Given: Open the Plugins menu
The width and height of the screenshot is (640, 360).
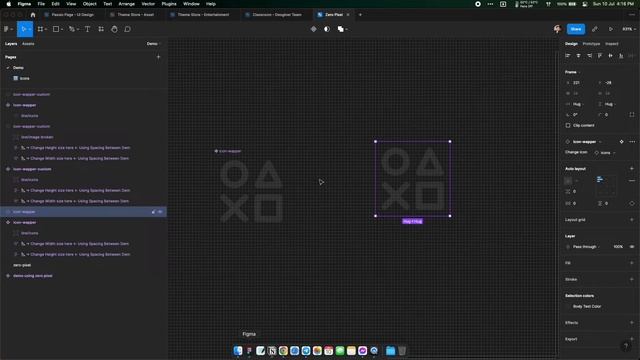Looking at the screenshot, I should 169,4.
